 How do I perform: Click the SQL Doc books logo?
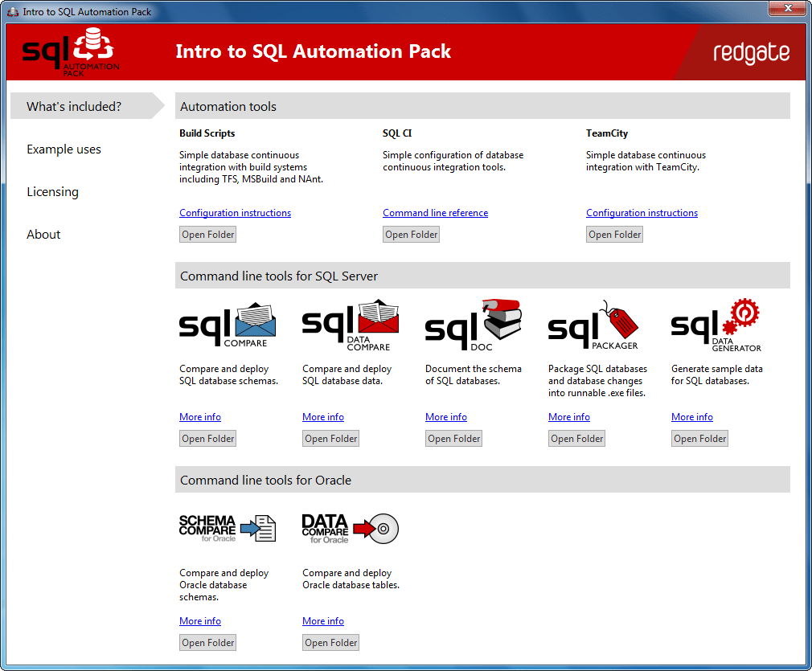click(x=474, y=325)
